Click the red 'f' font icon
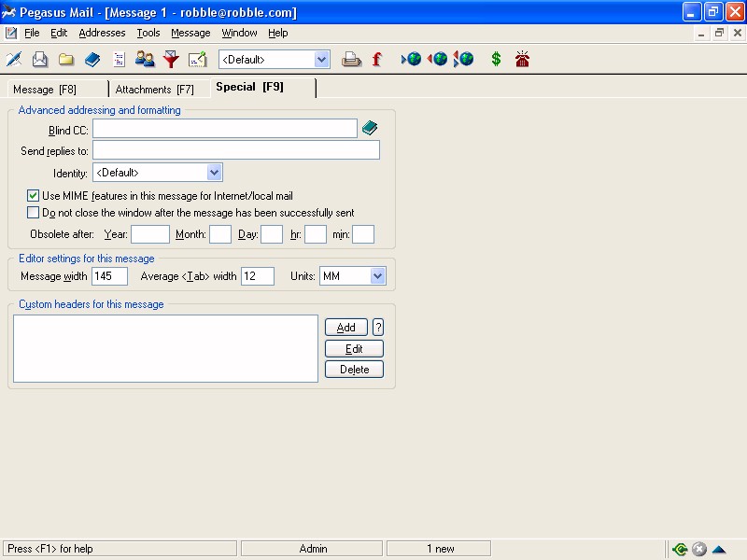This screenshot has height=560, width=747. pos(377,60)
